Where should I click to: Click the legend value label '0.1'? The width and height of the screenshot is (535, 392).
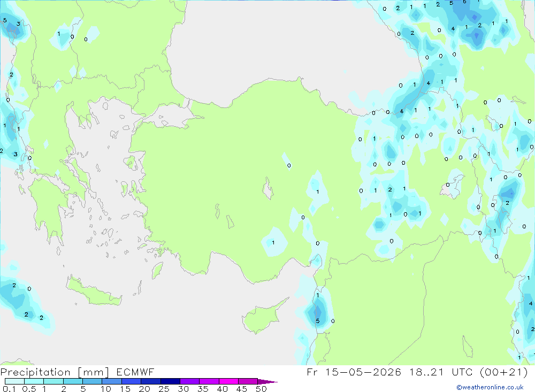click(9, 389)
